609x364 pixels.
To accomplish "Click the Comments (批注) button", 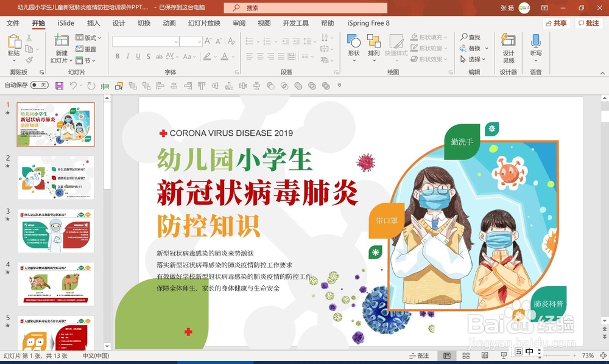I will click(589, 23).
